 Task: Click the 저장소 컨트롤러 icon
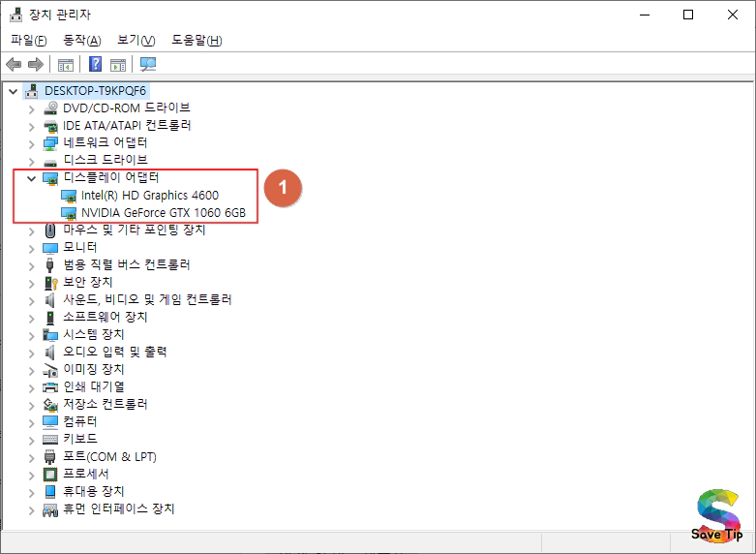coord(50,405)
